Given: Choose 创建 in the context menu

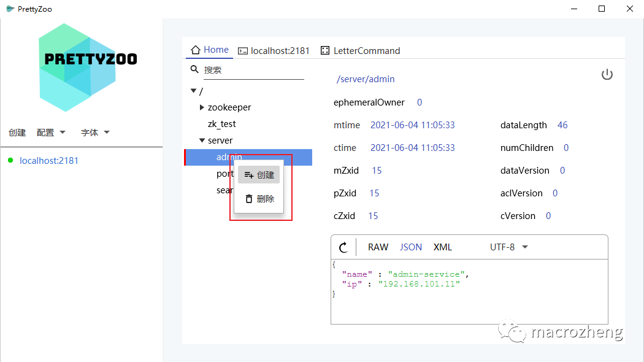Looking at the screenshot, I should point(259,175).
